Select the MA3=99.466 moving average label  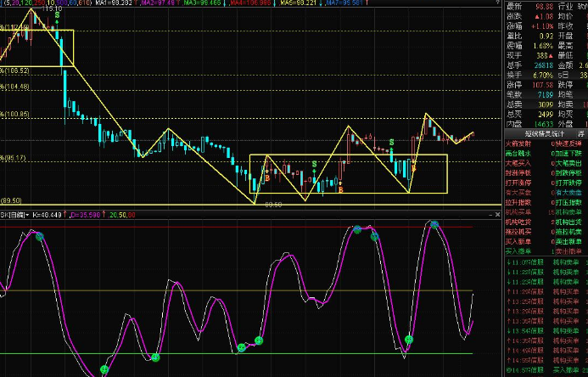pos(202,3)
